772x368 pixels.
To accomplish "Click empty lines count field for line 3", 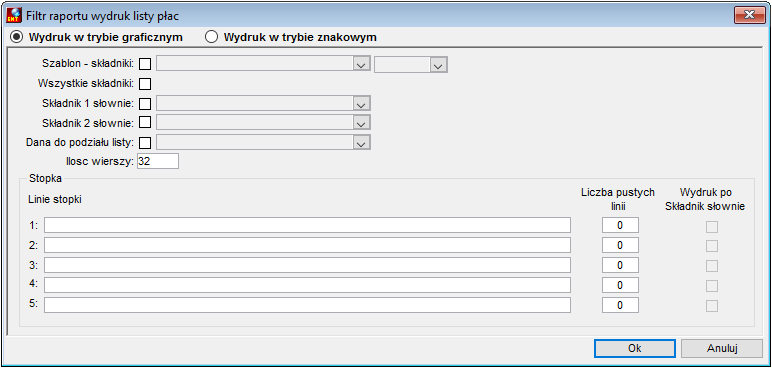I will coord(620,265).
